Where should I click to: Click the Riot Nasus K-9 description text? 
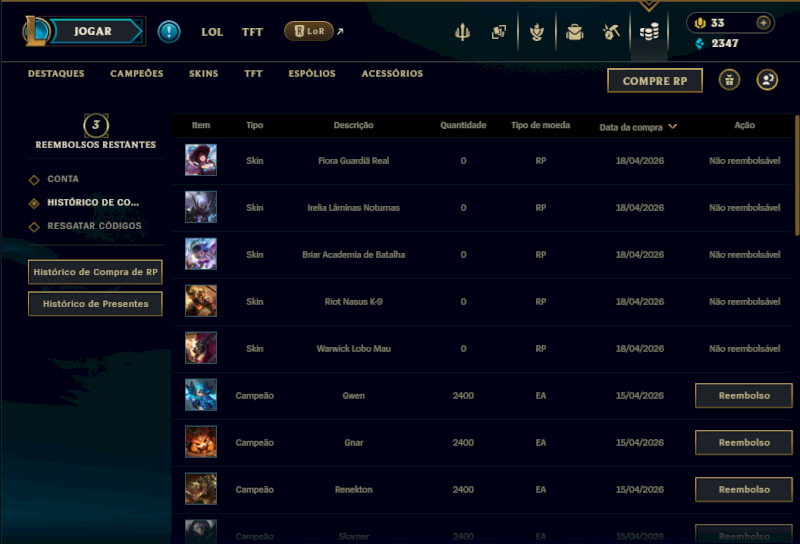[354, 302]
